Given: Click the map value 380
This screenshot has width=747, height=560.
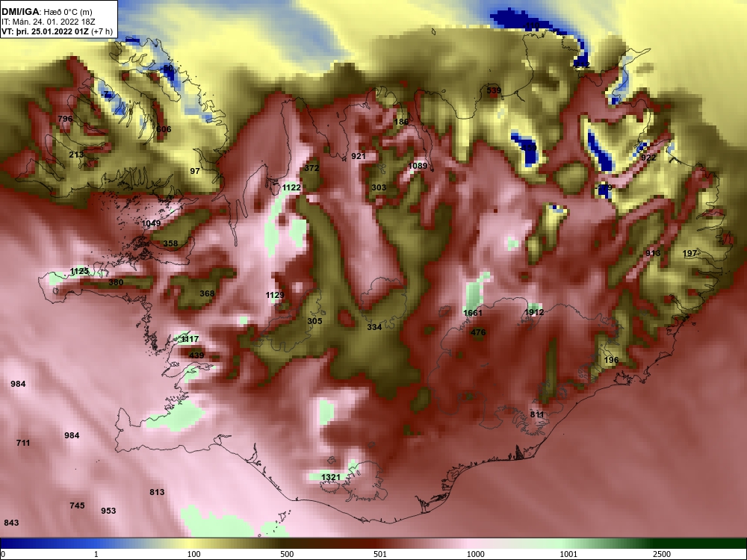Looking at the screenshot, I should [116, 282].
